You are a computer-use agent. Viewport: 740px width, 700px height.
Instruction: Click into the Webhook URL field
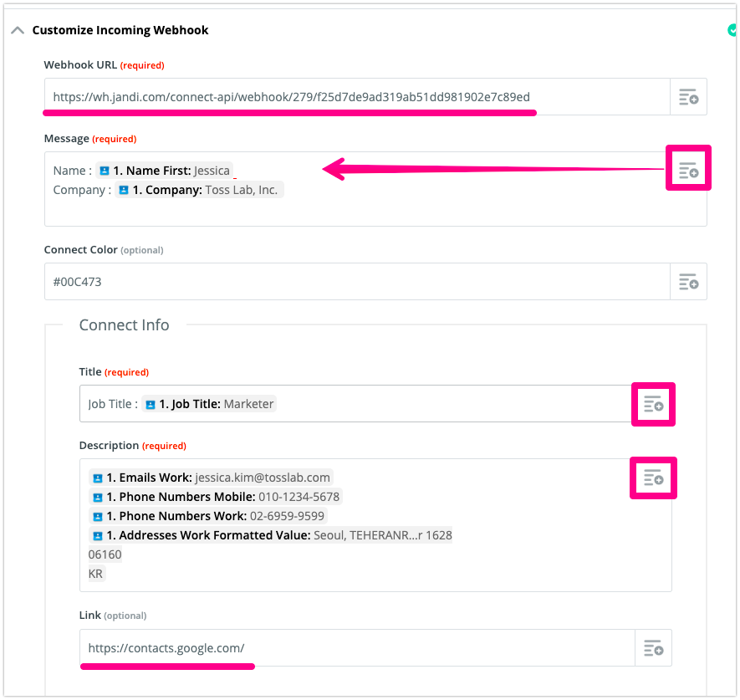click(x=357, y=97)
